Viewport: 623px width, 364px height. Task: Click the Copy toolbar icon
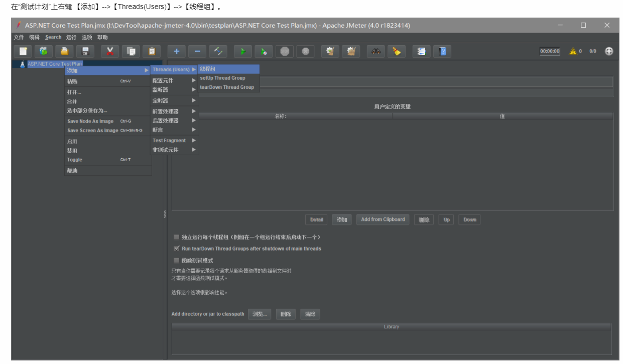point(131,51)
